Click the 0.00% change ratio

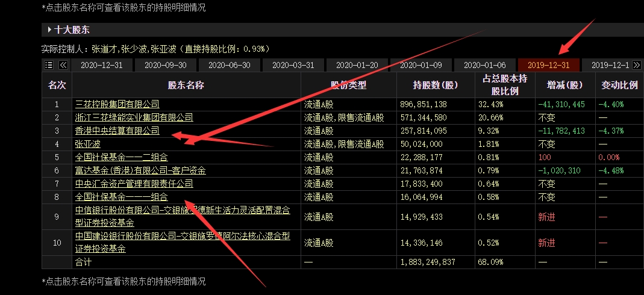609,157
